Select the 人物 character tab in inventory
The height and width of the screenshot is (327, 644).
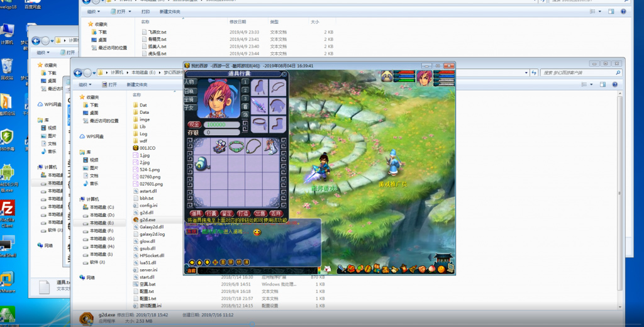(x=189, y=82)
